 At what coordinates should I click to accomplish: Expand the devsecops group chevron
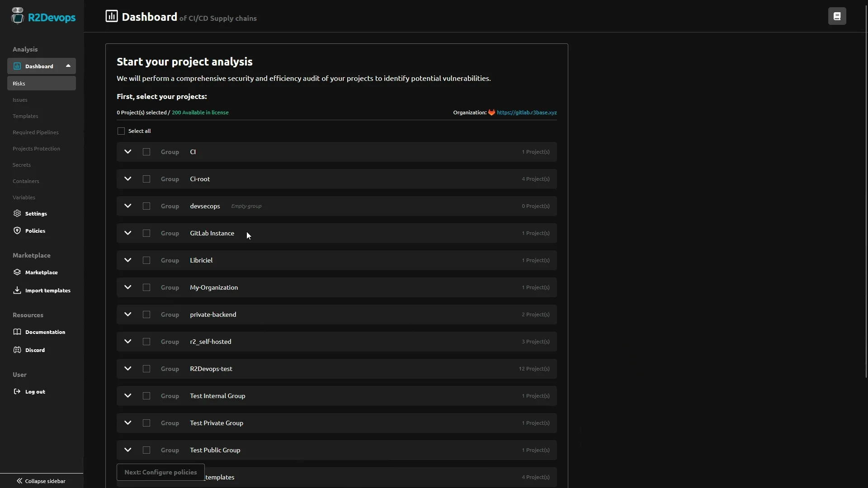coord(128,206)
